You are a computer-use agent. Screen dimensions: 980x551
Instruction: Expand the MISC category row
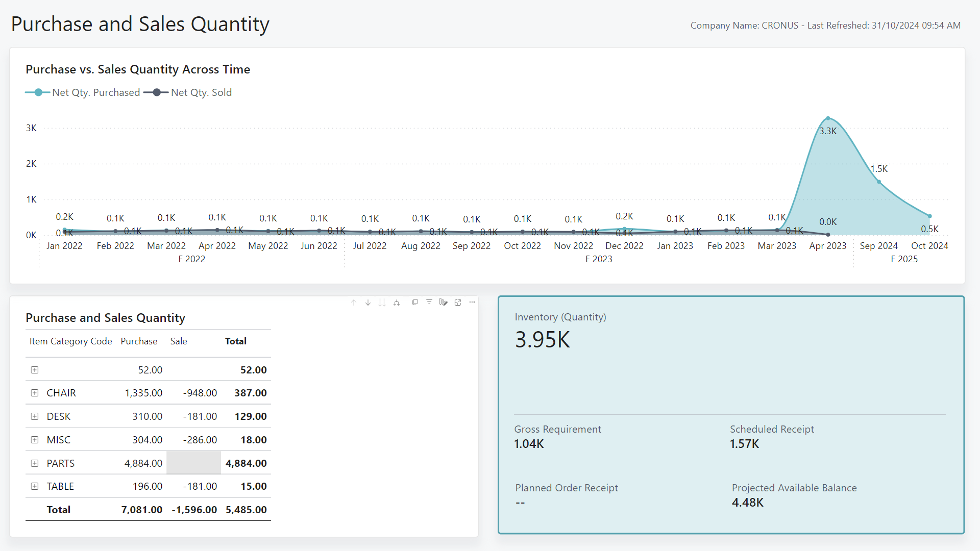(35, 439)
